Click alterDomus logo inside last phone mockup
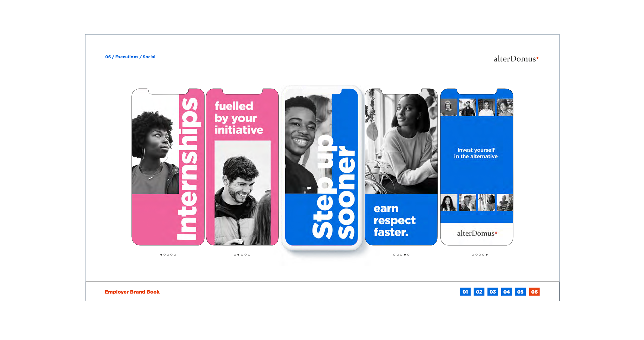The image size is (644, 340). (477, 233)
